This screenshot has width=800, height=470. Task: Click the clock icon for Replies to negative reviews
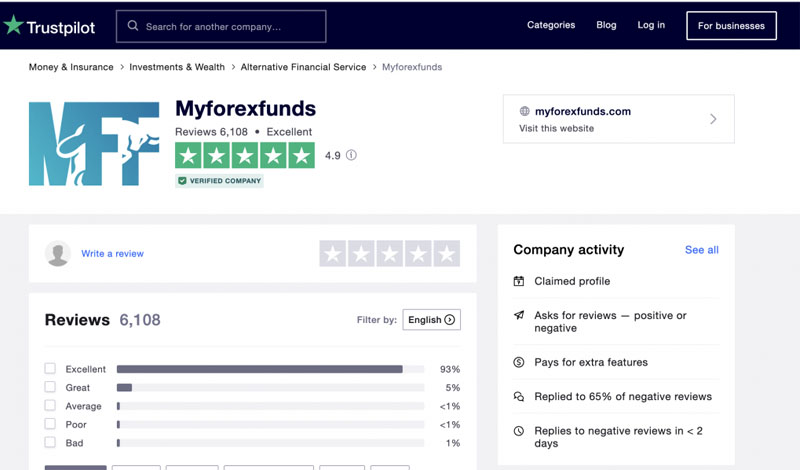(518, 431)
